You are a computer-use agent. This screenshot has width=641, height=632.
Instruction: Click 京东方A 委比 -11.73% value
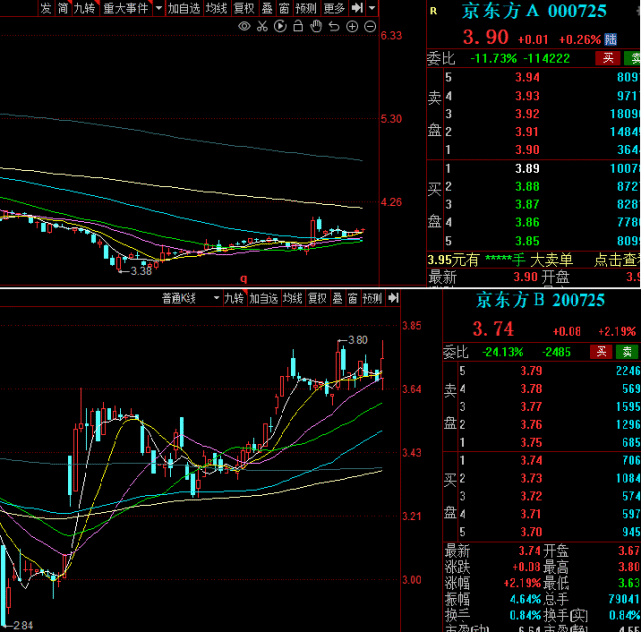493,59
